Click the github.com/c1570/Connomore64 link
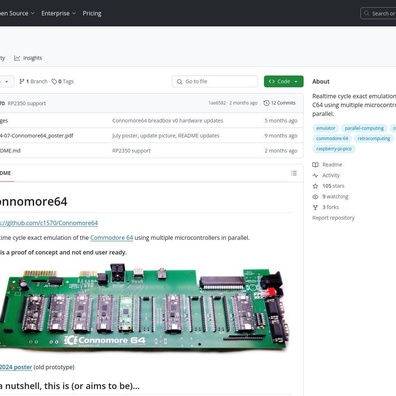 pyautogui.click(x=49, y=223)
